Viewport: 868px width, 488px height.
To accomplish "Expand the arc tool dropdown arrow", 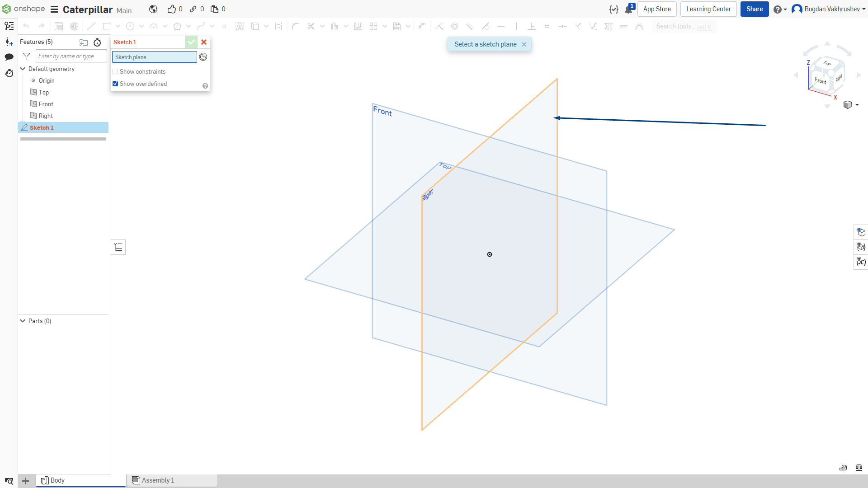I will pos(165,26).
